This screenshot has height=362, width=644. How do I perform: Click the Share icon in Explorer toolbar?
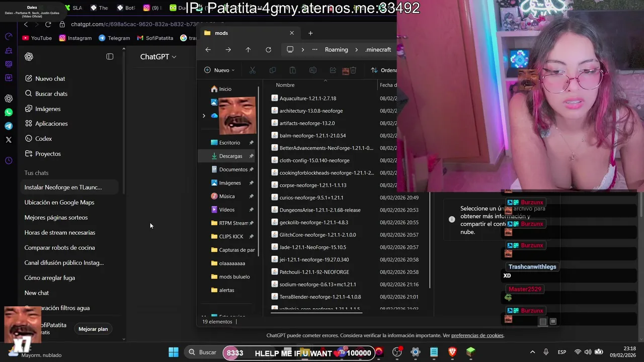click(x=333, y=70)
